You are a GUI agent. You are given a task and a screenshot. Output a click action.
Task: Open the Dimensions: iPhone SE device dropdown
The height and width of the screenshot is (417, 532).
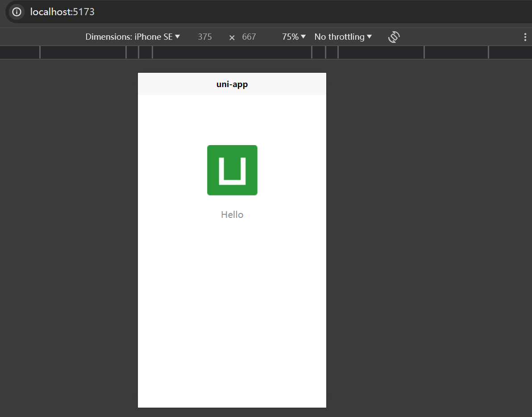click(x=133, y=37)
